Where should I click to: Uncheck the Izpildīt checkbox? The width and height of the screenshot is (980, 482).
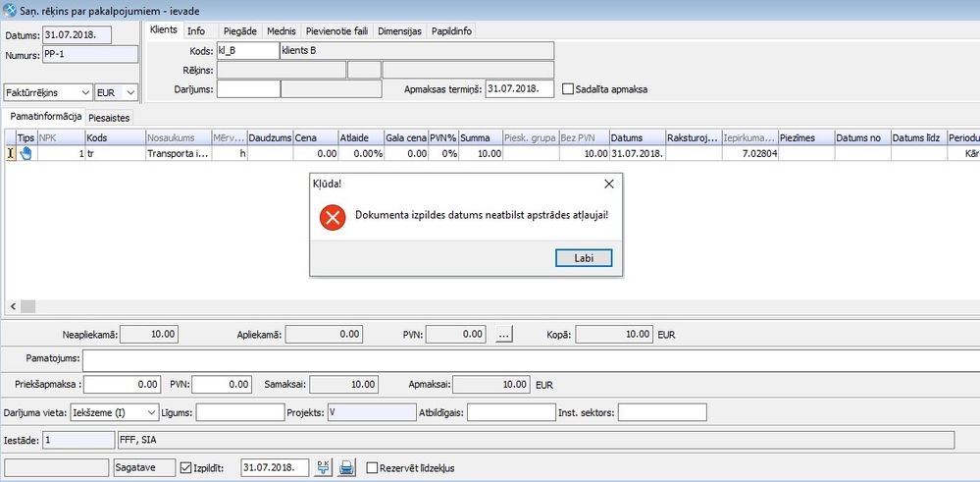(x=185, y=467)
